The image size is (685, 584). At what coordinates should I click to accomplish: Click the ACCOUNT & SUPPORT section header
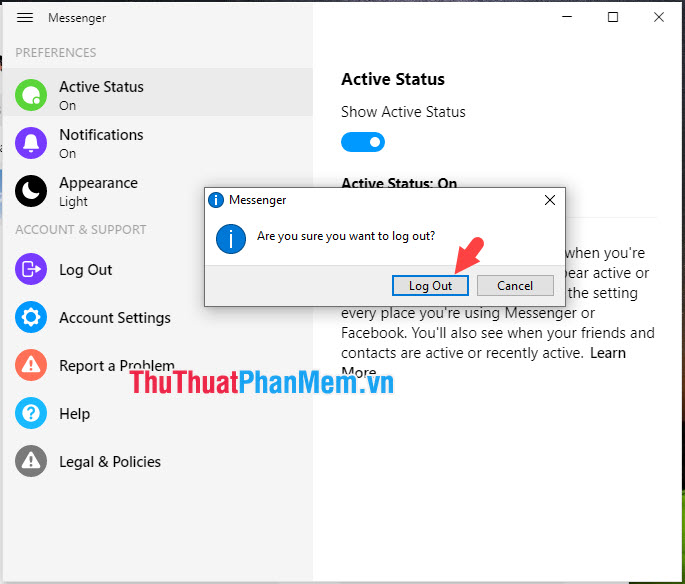[x=80, y=229]
